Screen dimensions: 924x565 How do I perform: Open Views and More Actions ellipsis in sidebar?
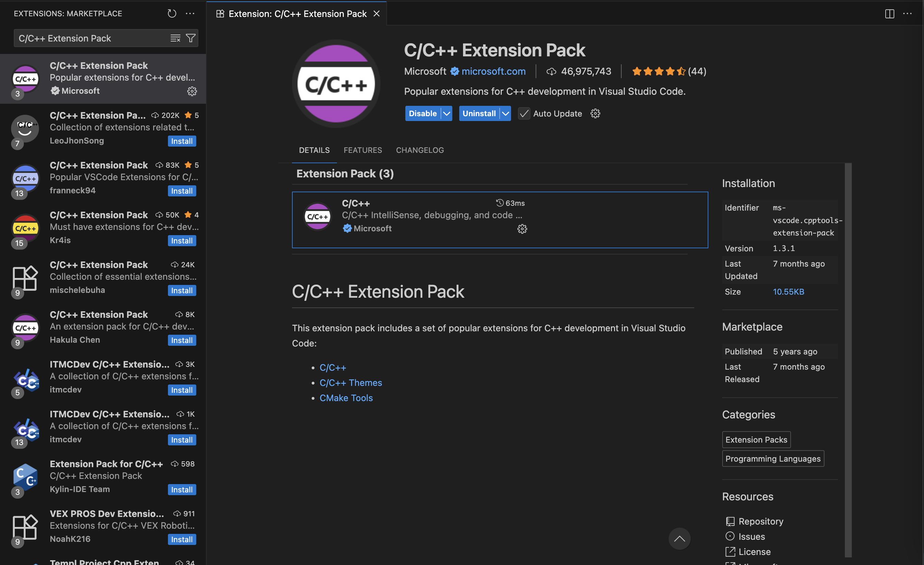pos(190,13)
